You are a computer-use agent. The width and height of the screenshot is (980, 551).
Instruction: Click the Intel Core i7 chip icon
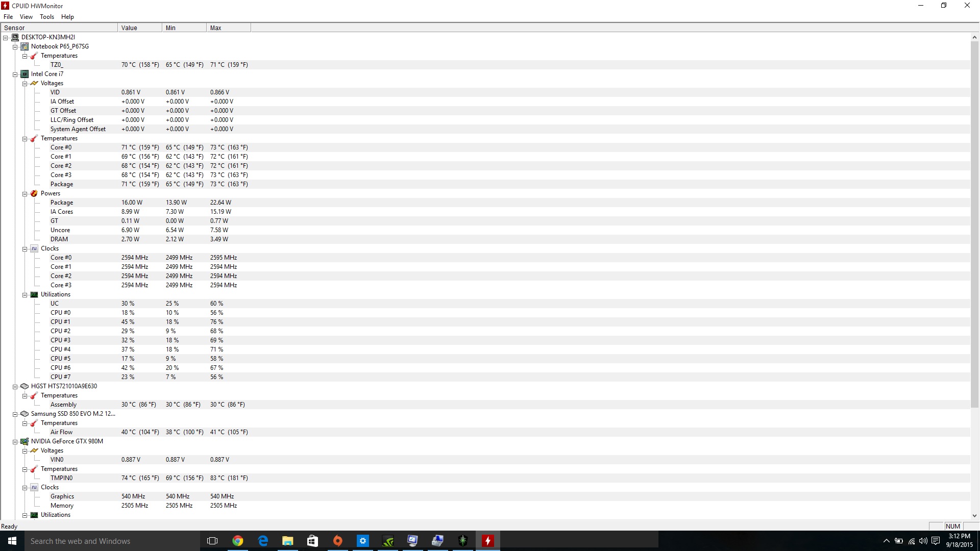24,74
